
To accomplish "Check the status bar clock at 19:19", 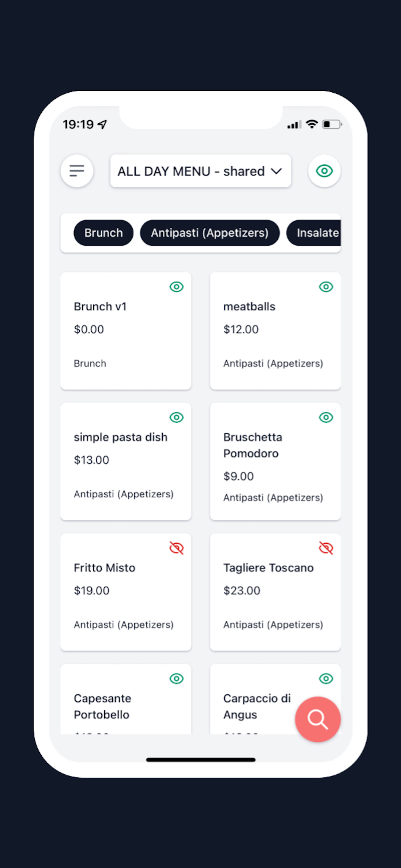I will click(79, 124).
